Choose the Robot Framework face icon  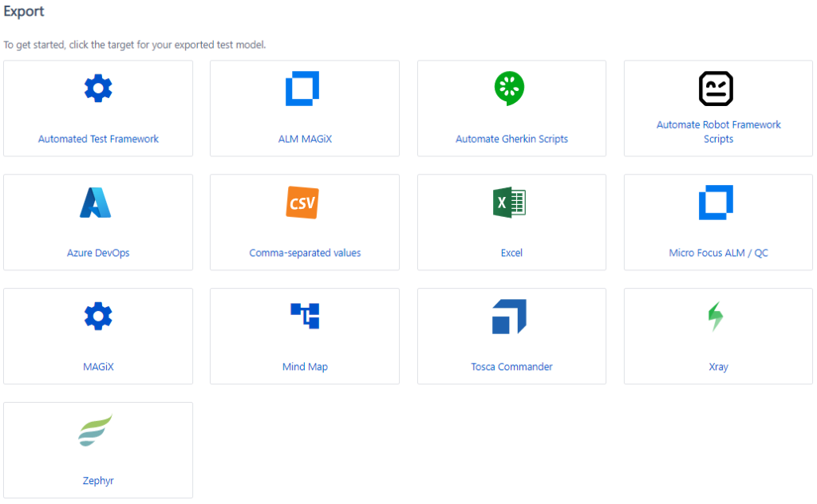pyautogui.click(x=716, y=89)
